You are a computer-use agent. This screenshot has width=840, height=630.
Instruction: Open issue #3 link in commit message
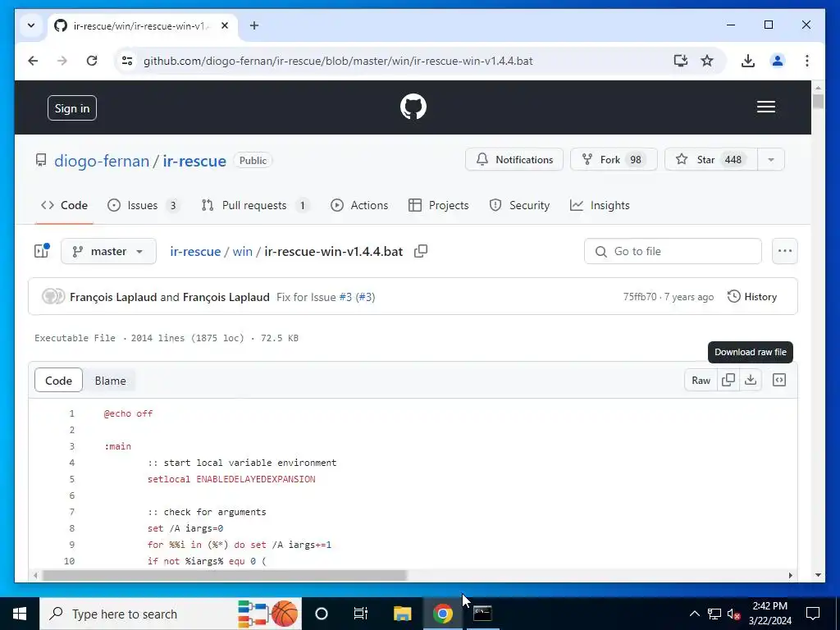pos(345,297)
